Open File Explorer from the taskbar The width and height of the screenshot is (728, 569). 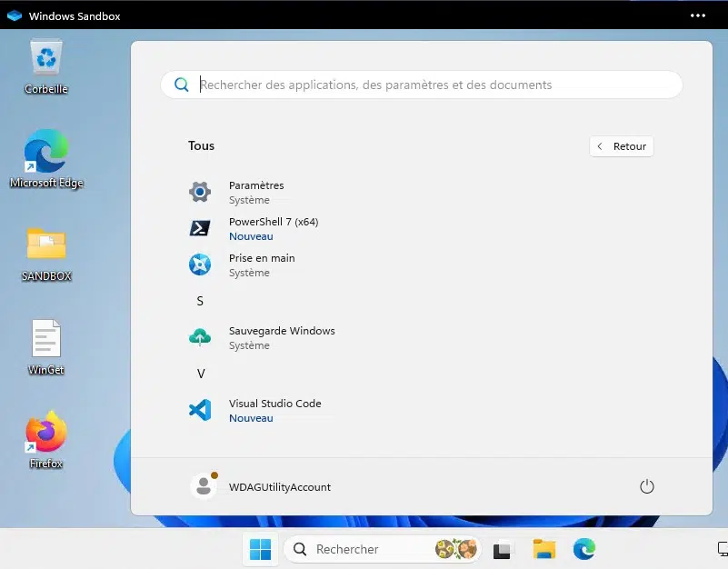pos(544,549)
